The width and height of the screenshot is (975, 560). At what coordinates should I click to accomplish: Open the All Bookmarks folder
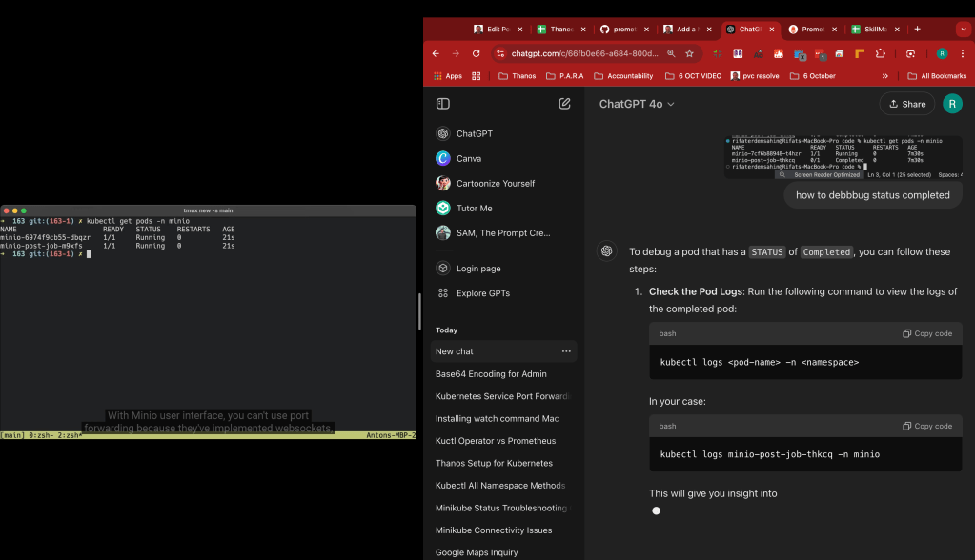coord(937,76)
